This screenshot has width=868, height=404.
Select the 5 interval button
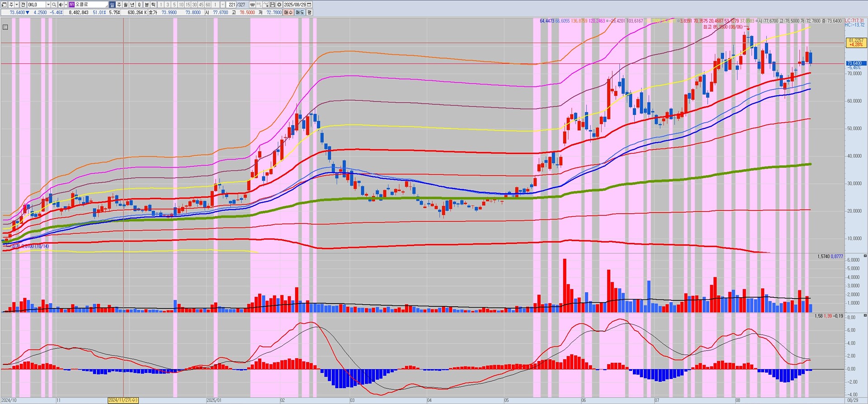click(x=175, y=5)
